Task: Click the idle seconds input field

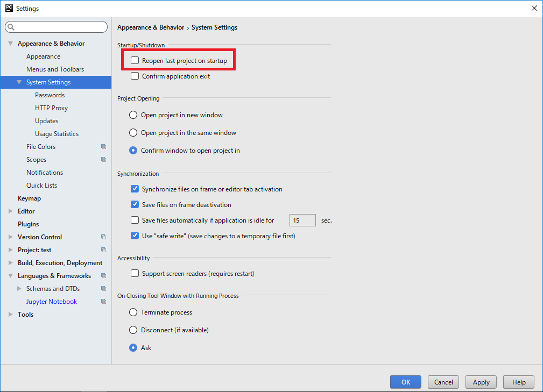Action: [x=302, y=220]
